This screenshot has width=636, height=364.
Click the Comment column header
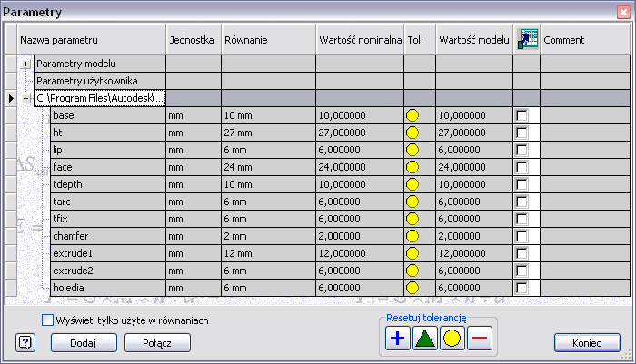click(x=585, y=40)
